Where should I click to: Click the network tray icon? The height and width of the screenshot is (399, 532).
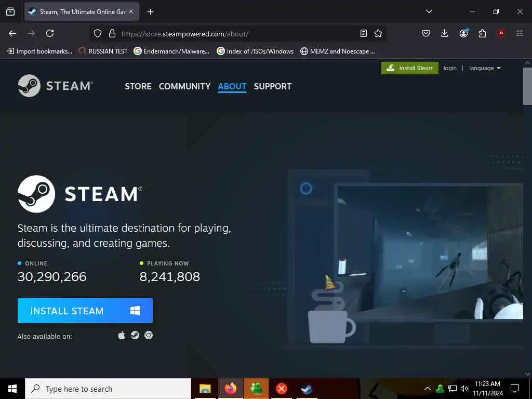tap(453, 389)
